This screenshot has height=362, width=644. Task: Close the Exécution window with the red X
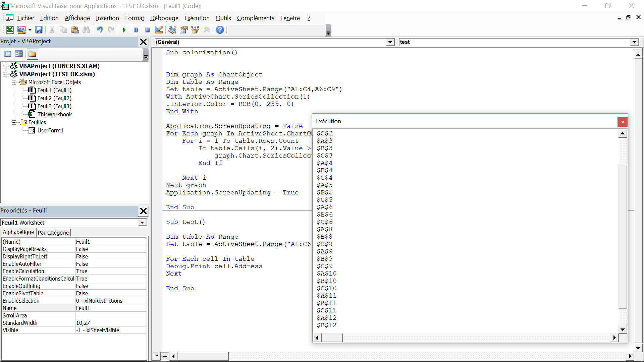pyautogui.click(x=622, y=122)
